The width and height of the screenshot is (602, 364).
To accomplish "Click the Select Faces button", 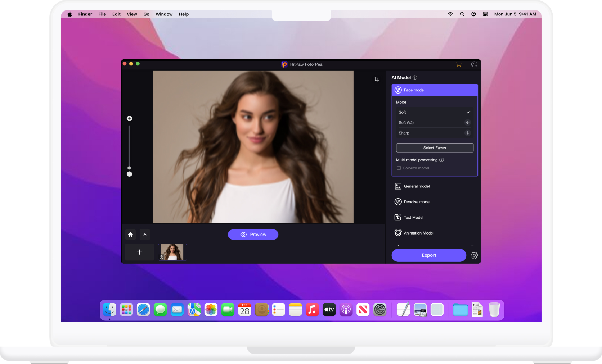I will (x=434, y=148).
